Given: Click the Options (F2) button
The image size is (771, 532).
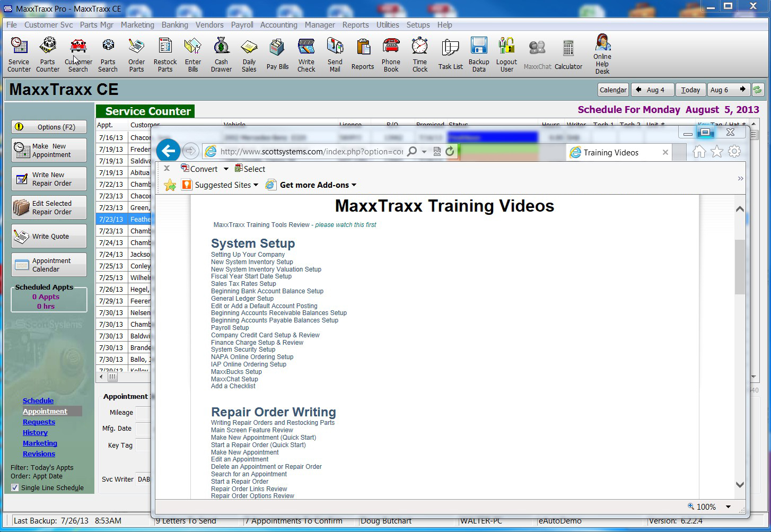Looking at the screenshot, I should click(x=49, y=127).
